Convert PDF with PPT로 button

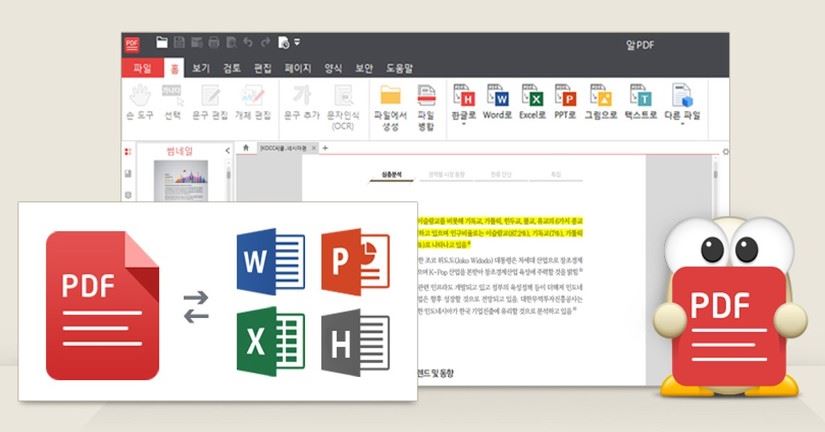565,102
